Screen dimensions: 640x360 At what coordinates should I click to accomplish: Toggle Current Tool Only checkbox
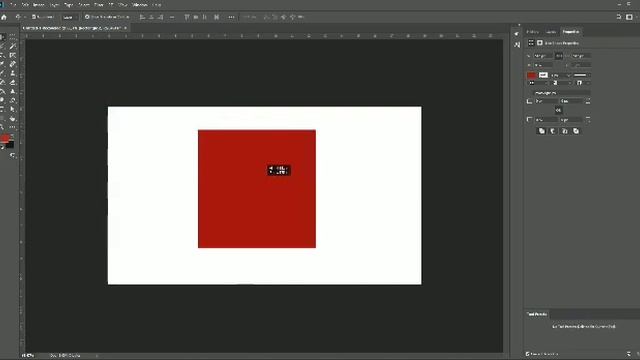click(528, 354)
